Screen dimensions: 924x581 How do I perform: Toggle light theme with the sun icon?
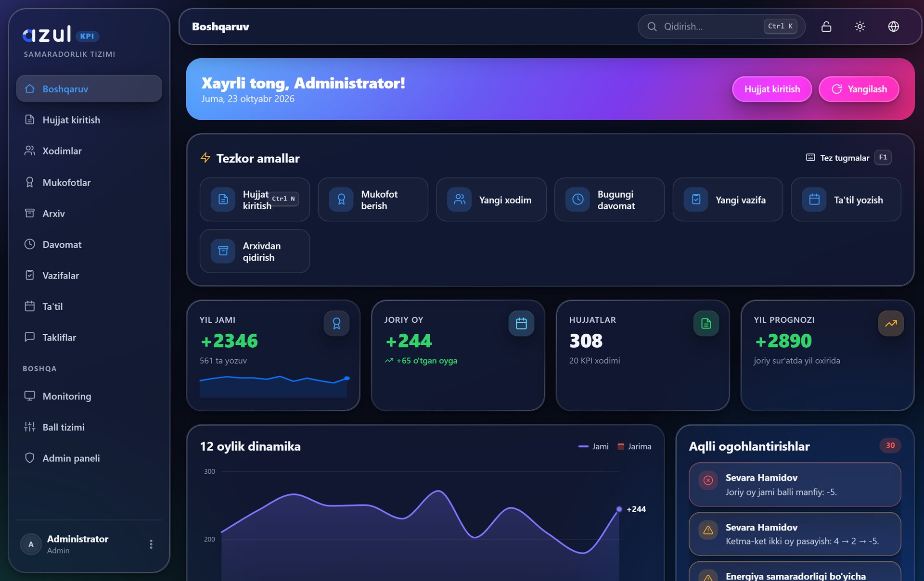click(860, 26)
